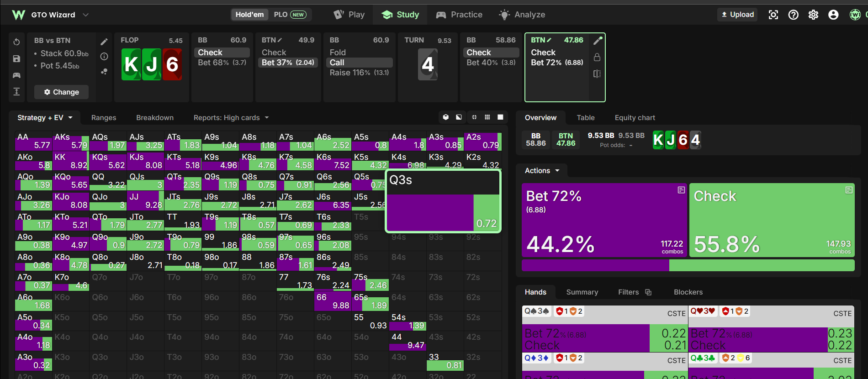This screenshot has width=868, height=379.
Task: Open the Play tab
Action: pos(349,15)
